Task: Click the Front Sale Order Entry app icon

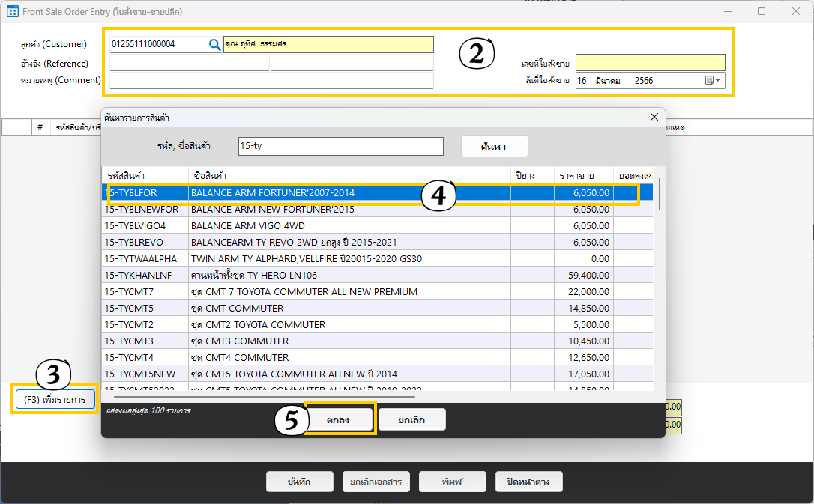Action: [13, 12]
